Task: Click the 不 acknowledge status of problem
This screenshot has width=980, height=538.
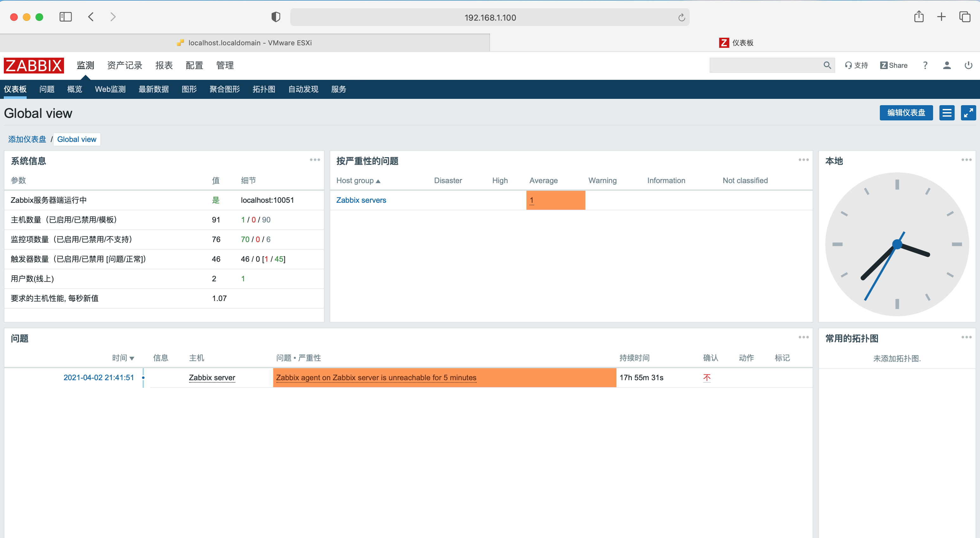Action: click(x=706, y=378)
